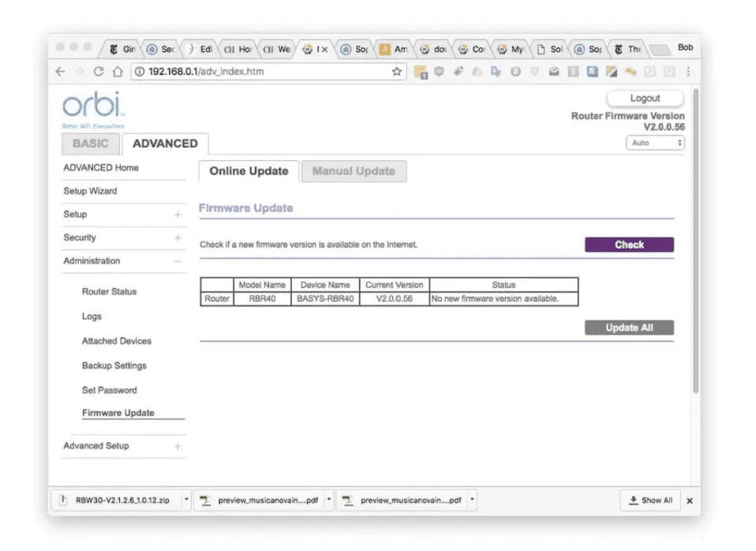Click the browser back arrow
Screen dimensions: 756x551
coord(61,72)
